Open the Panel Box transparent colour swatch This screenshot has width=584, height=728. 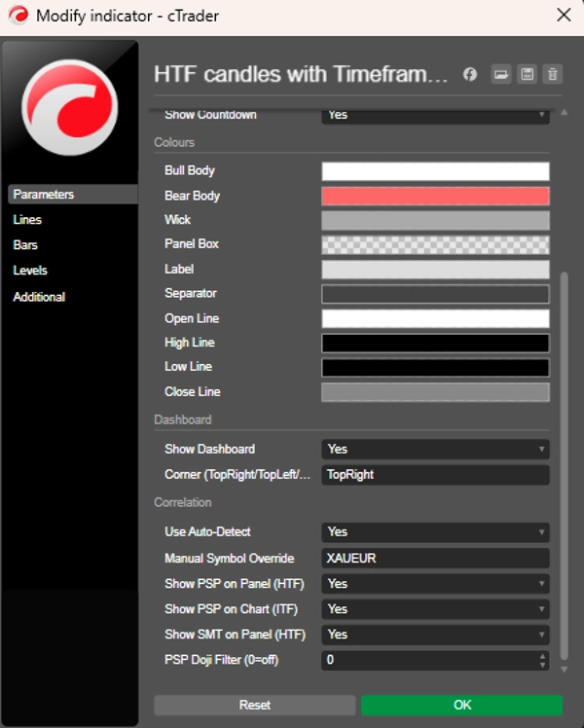coord(435,244)
